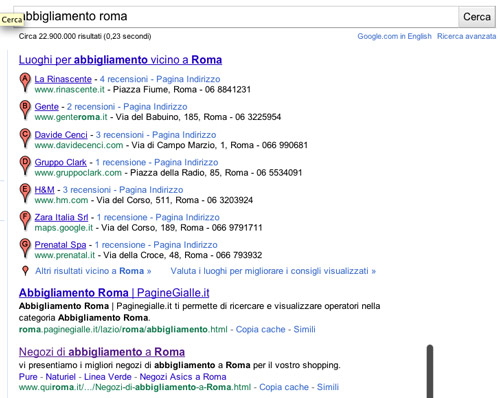Image resolution: width=500 pixels, height=398 pixels.
Task: Click map pin E for H&M
Action: tap(25, 193)
